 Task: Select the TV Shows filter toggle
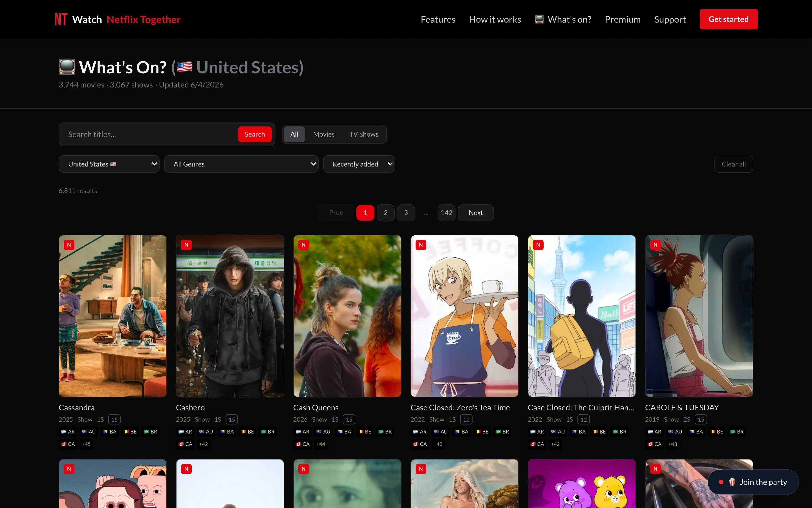[x=364, y=134]
